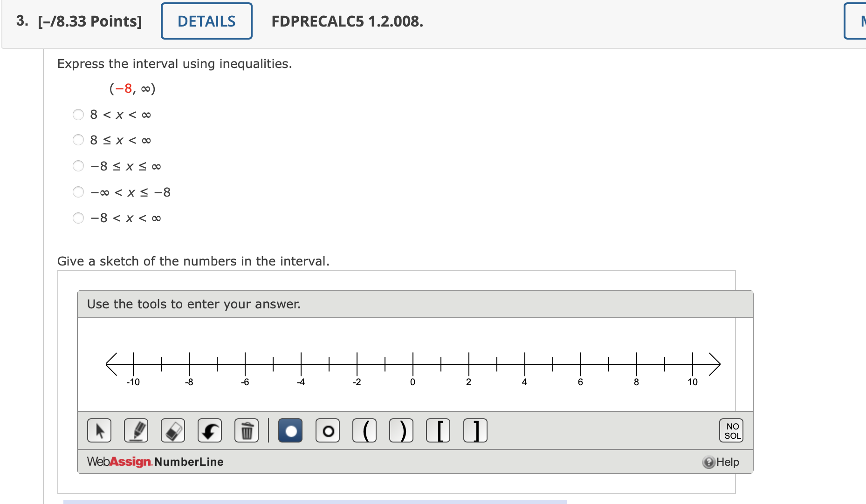
Task: Select the answer −8 ≤ x ≤ ∞
Action: [x=78, y=166]
